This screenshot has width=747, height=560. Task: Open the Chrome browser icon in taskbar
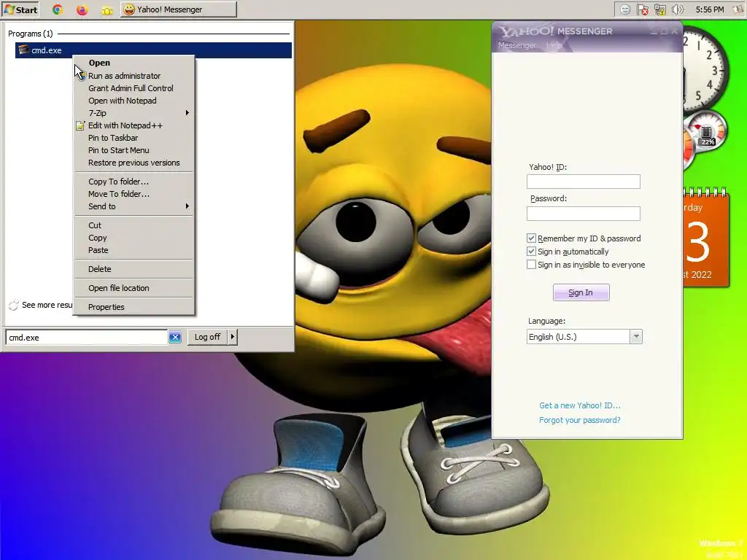coord(58,9)
